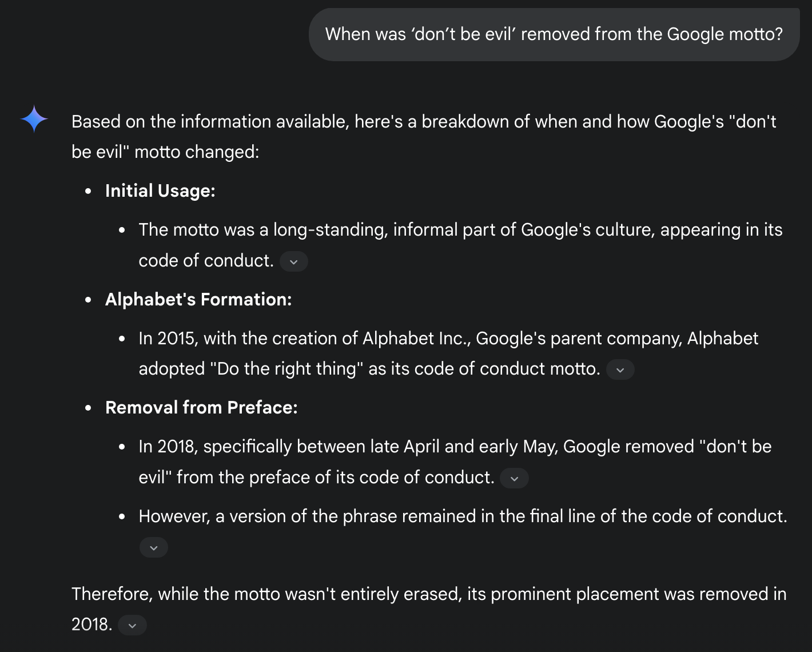Expand source chevron after "code of conduct motto."
812x652 pixels.
[620, 370]
